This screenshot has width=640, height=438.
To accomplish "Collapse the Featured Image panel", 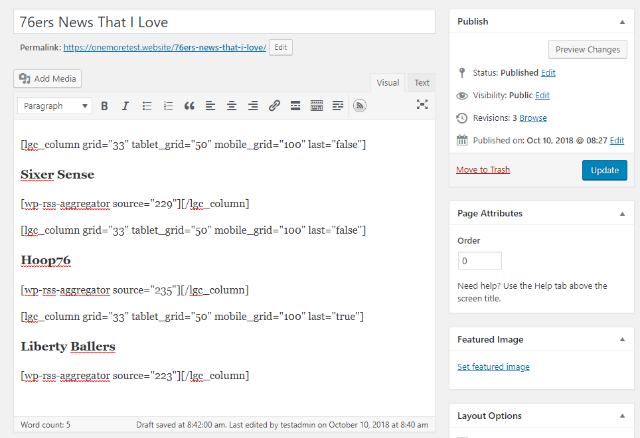I will [622, 340].
